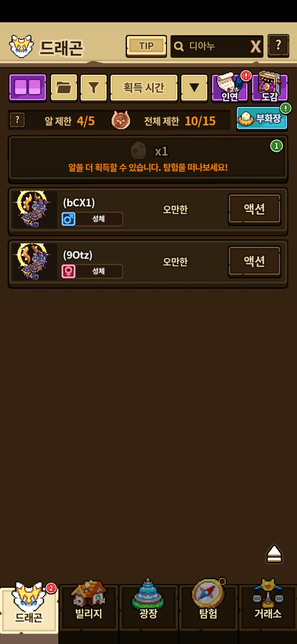Expand the 획득 시간 sort dropdown
Image resolution: width=297 pixels, height=644 pixels.
point(144,88)
